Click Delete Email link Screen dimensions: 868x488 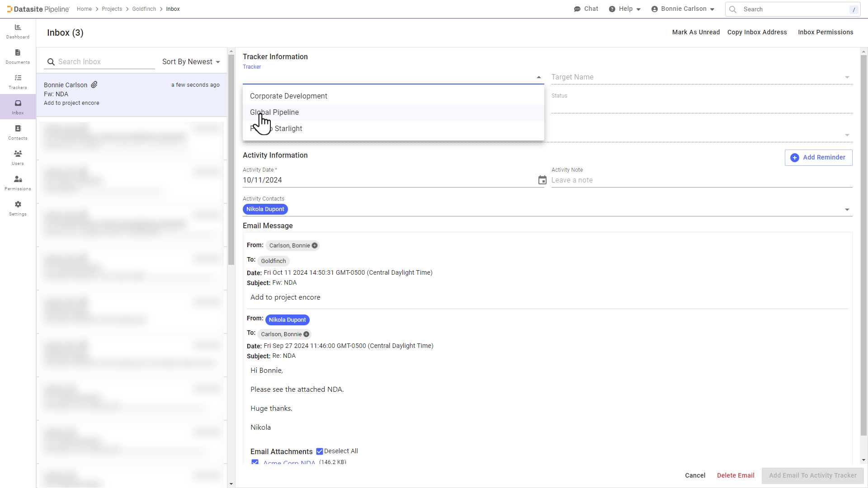click(735, 475)
